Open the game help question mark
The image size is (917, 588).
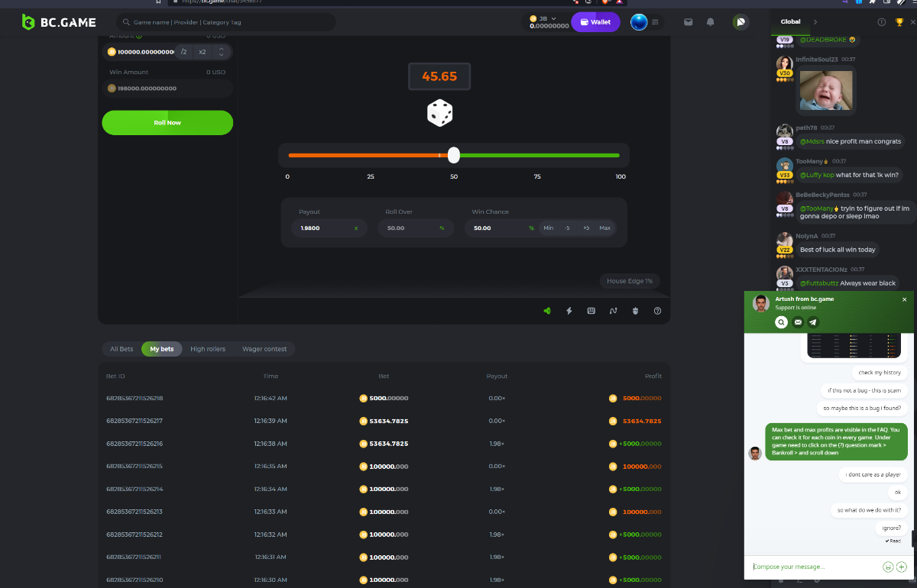pyautogui.click(x=657, y=311)
